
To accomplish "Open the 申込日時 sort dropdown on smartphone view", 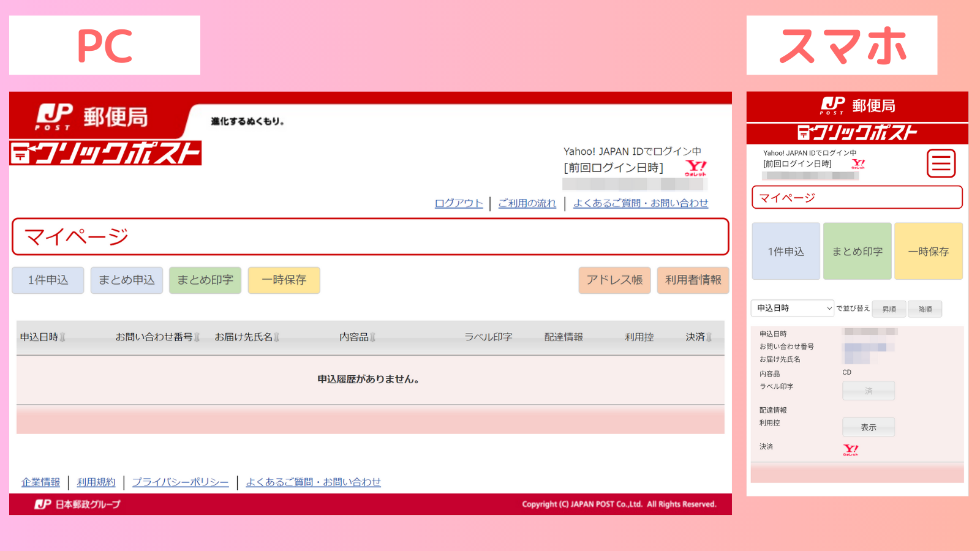I will click(792, 309).
